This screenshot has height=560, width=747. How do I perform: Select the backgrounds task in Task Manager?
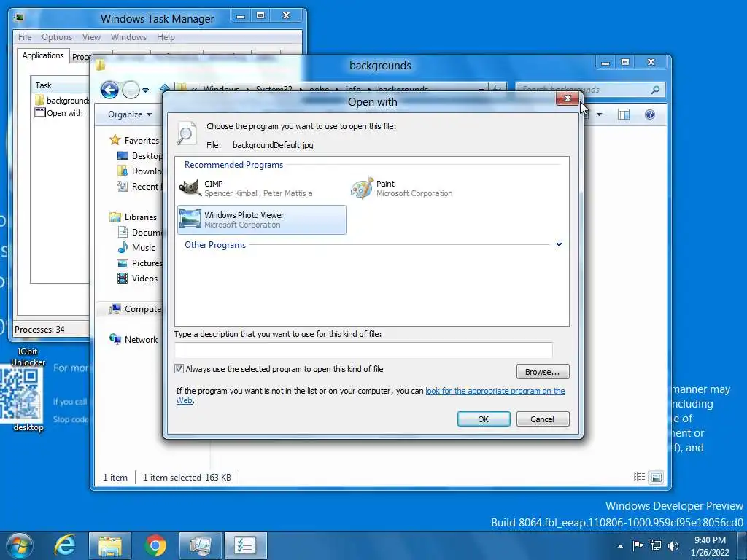[x=62, y=101]
